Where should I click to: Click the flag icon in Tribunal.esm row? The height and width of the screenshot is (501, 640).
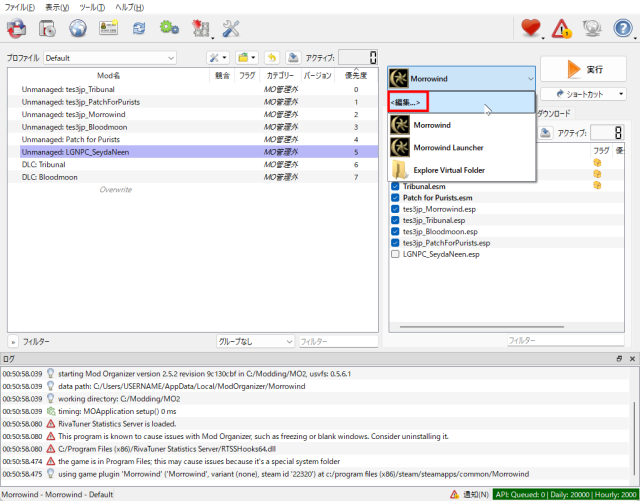coord(597,185)
